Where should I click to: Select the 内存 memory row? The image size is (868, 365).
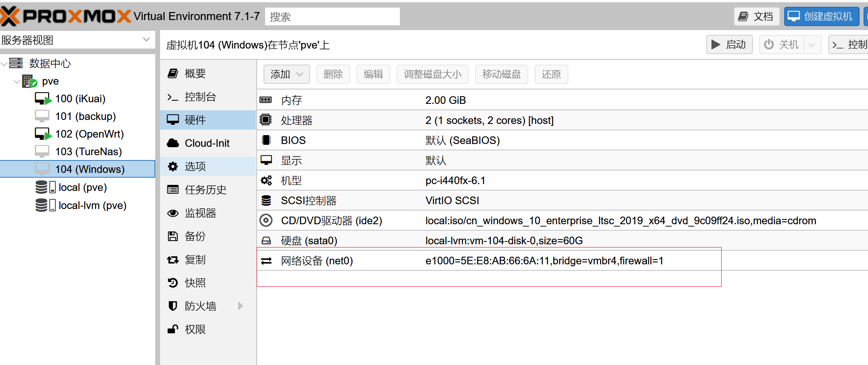tap(562, 100)
